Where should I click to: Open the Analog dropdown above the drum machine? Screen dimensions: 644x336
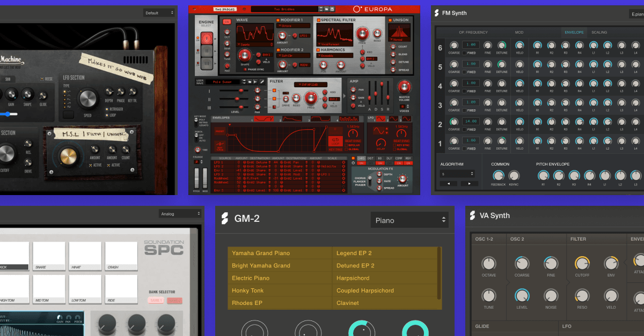coord(180,213)
